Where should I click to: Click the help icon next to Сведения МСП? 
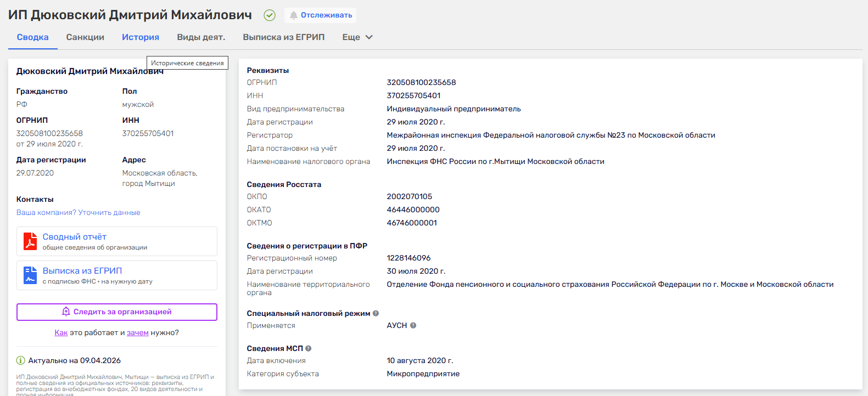pyautogui.click(x=309, y=349)
